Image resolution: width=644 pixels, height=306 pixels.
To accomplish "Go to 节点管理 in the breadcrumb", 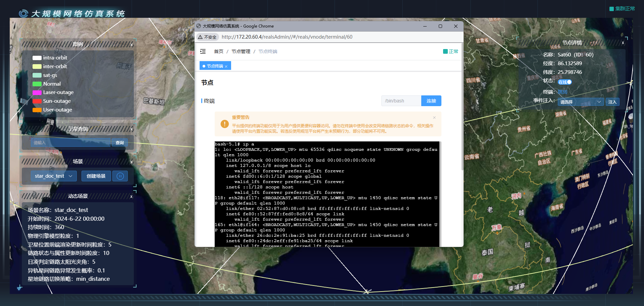I will [x=241, y=51].
